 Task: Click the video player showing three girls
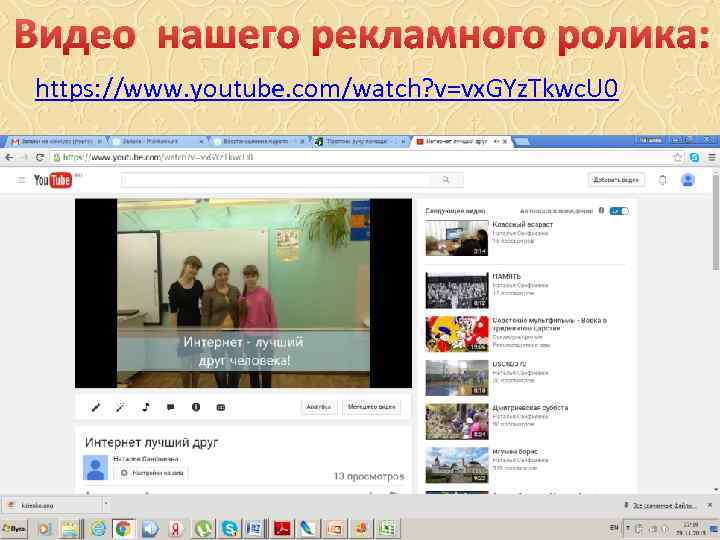pos(243,293)
